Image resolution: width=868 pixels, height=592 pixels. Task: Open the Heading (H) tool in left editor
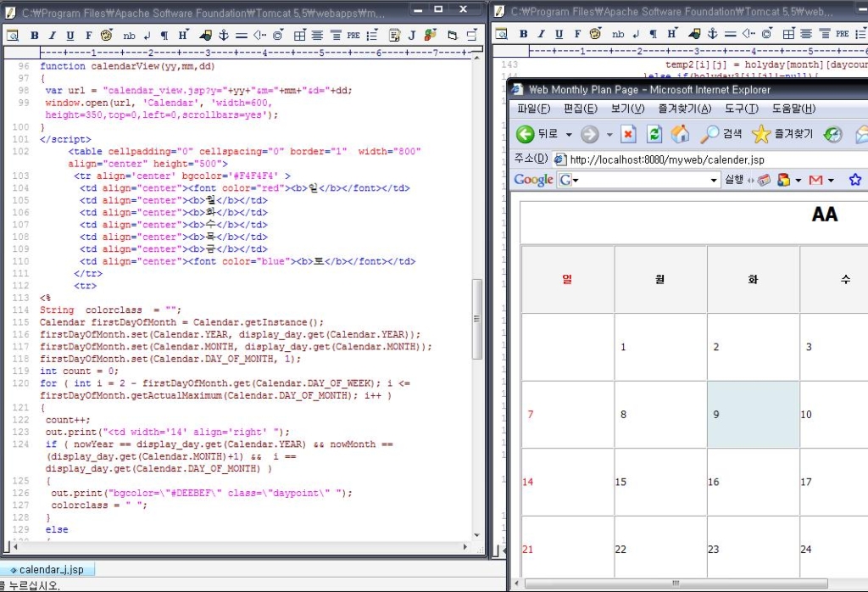[183, 36]
